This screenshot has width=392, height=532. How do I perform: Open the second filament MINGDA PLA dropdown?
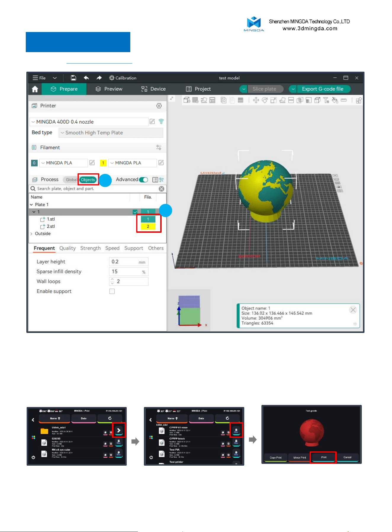point(133,163)
